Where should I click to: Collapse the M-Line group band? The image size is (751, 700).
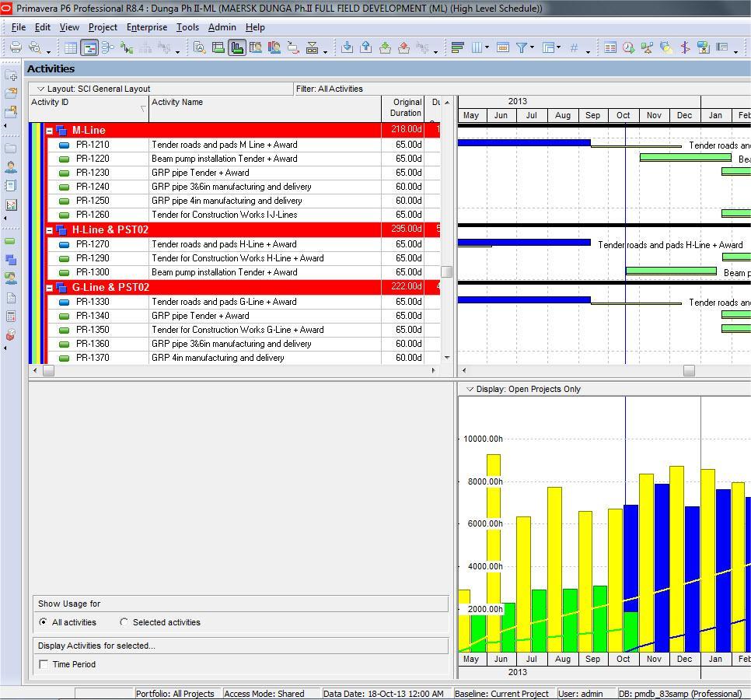click(49, 131)
